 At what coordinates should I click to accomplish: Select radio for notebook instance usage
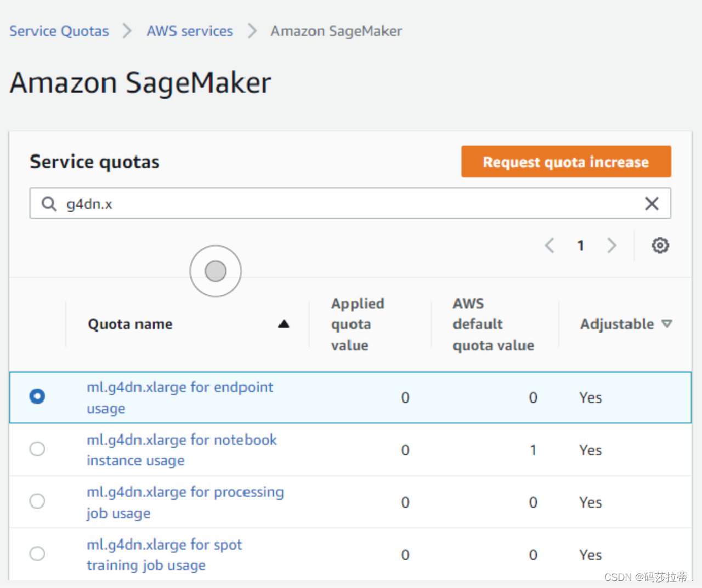coord(37,449)
